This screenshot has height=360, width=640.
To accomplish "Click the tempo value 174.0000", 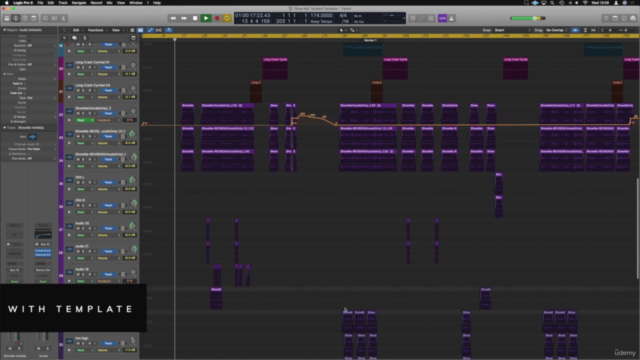I will point(322,16).
